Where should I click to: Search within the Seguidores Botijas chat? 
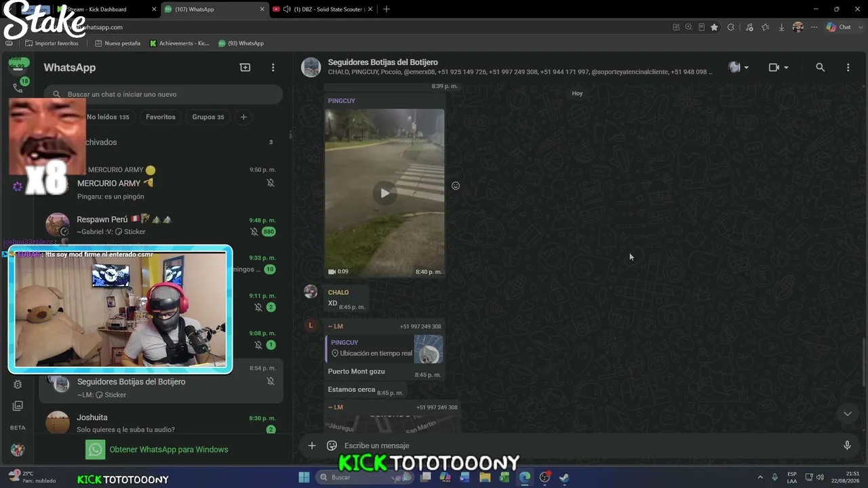click(x=820, y=68)
